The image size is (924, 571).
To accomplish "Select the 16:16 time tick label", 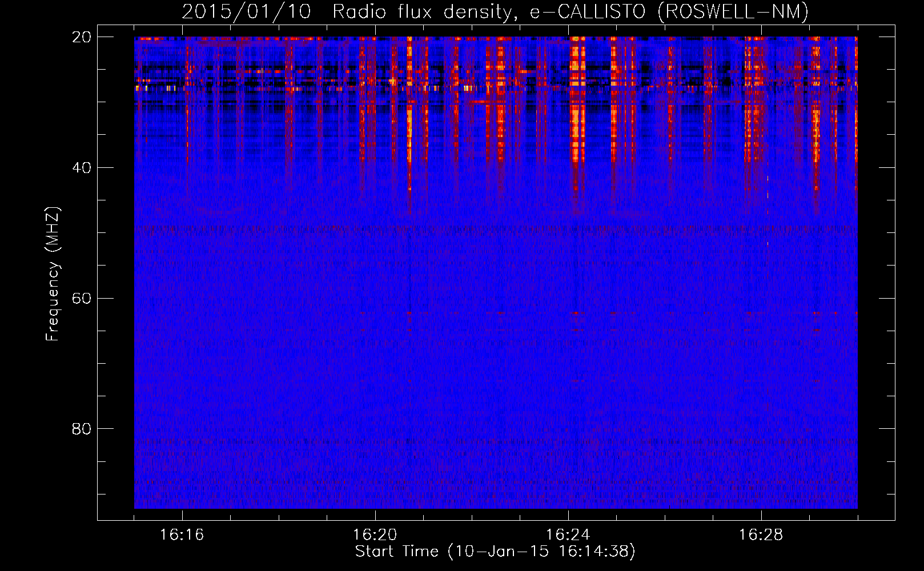I will (182, 535).
